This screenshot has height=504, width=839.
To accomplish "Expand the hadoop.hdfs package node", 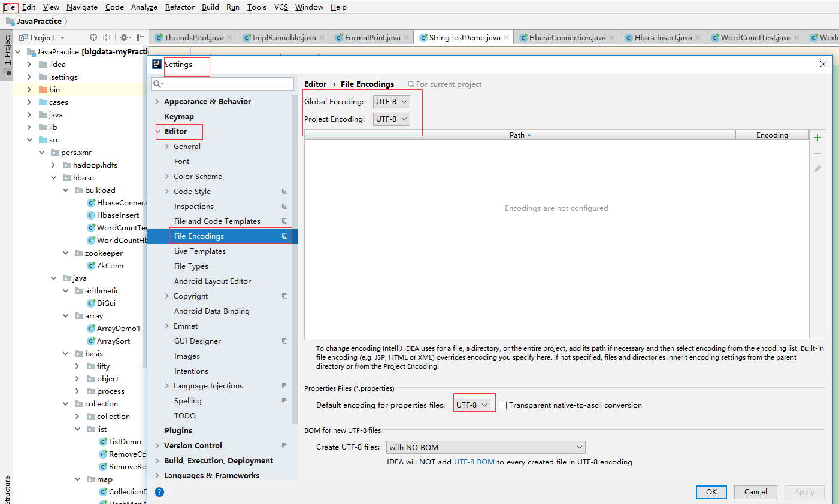I will click(x=53, y=165).
